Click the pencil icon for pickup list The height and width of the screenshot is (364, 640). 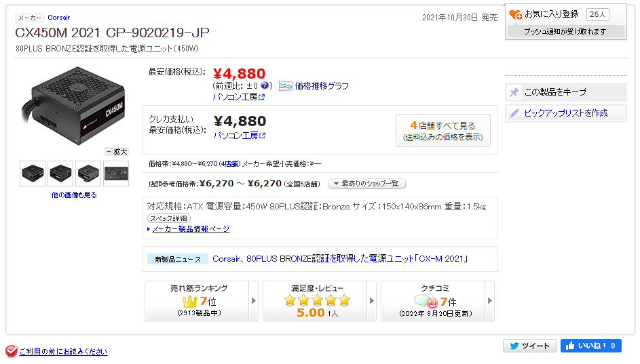pos(514,113)
